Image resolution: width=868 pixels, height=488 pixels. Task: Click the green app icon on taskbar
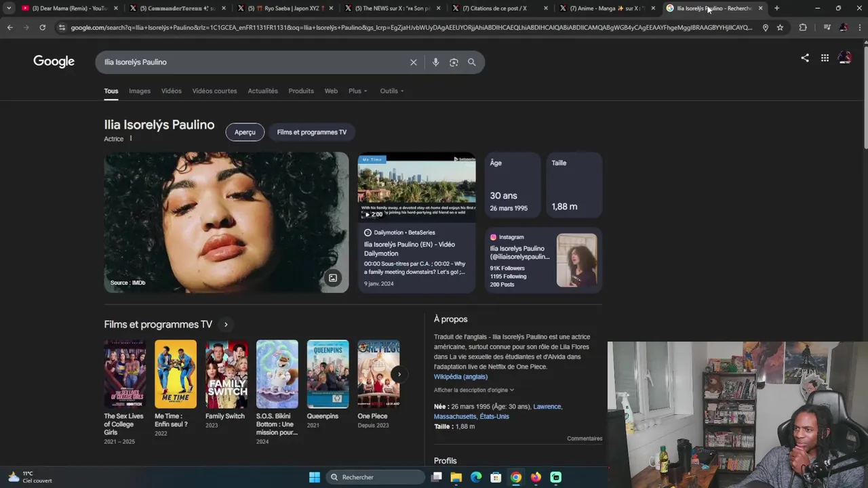click(556, 477)
